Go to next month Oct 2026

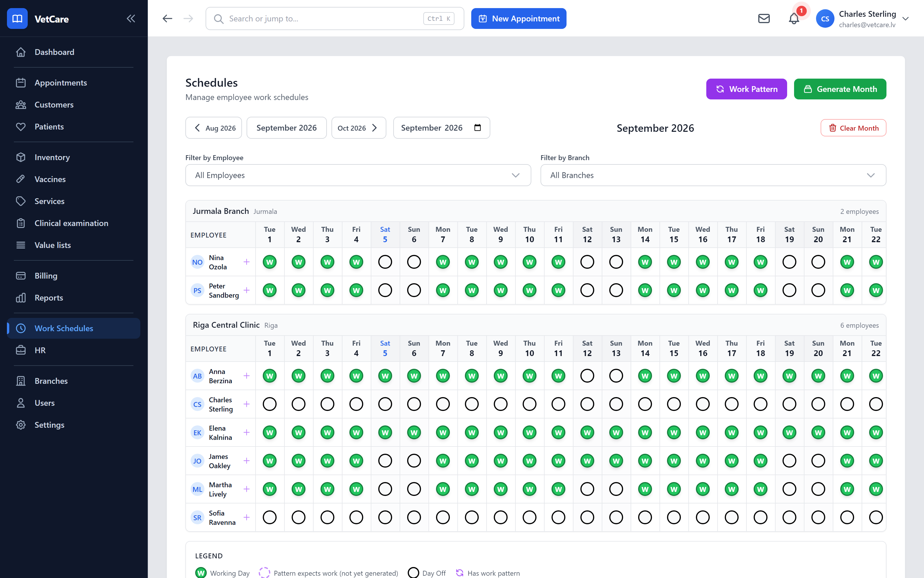359,128
